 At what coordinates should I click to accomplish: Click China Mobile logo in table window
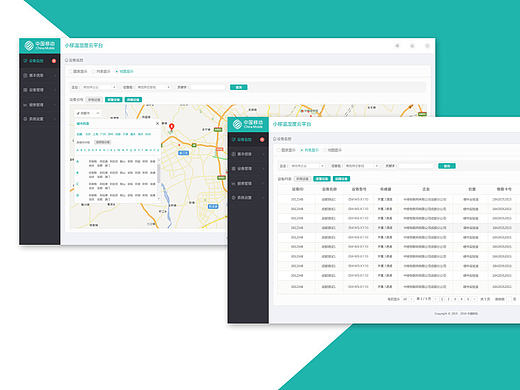248,124
